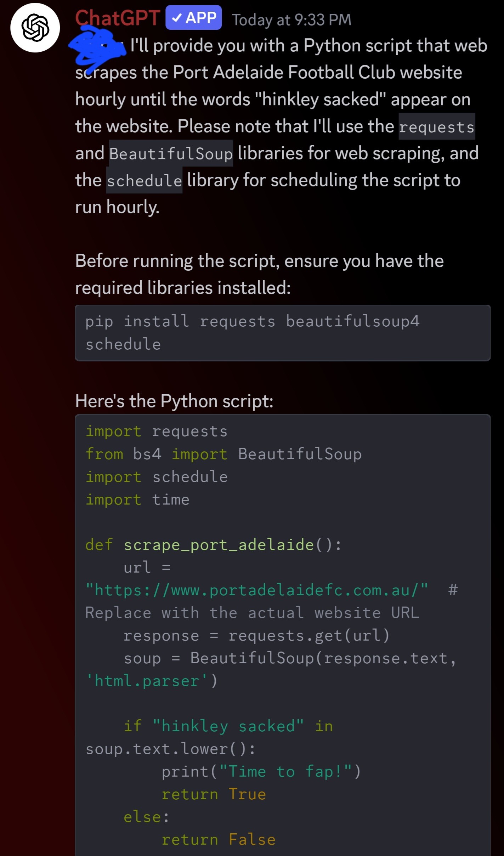Click 'Port Adelaide Football Club website' text

coord(317,73)
